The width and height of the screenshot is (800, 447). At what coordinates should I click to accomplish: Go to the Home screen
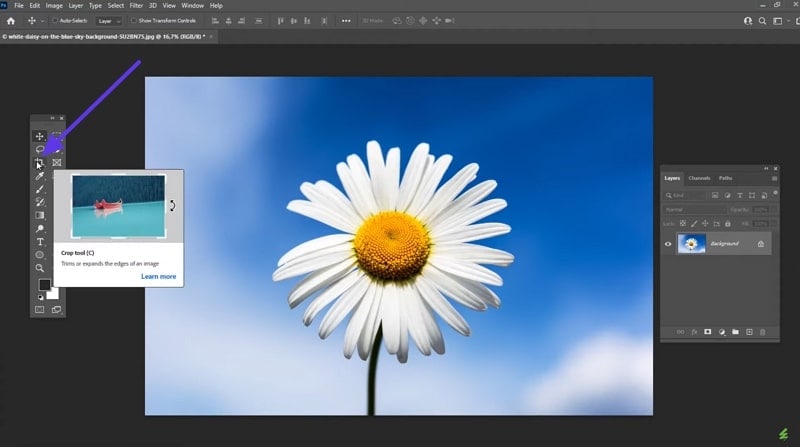tap(11, 21)
